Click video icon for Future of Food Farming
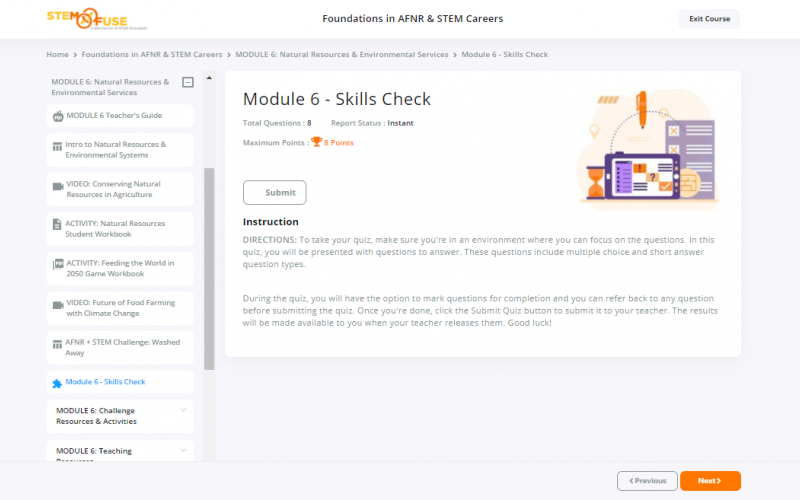 tap(57, 303)
